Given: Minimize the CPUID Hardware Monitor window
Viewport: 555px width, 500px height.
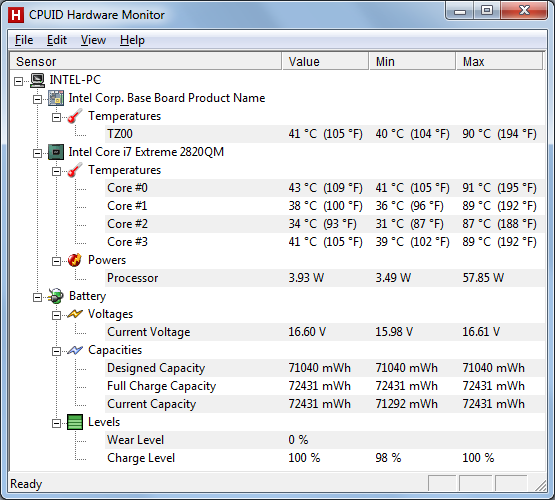Looking at the screenshot, I should point(460,11).
